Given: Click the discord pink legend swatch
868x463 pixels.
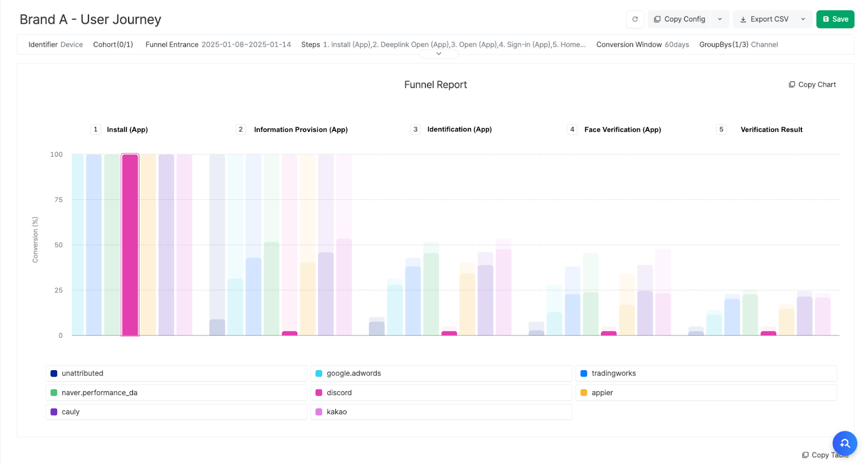Looking at the screenshot, I should (319, 393).
